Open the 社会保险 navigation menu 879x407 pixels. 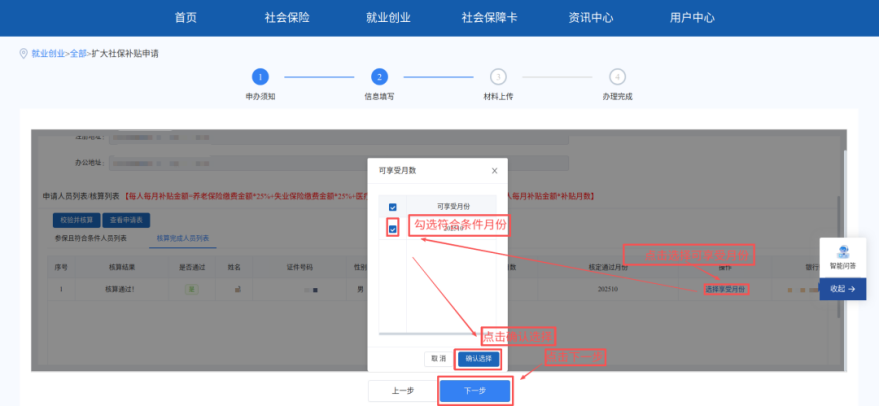pos(287,18)
